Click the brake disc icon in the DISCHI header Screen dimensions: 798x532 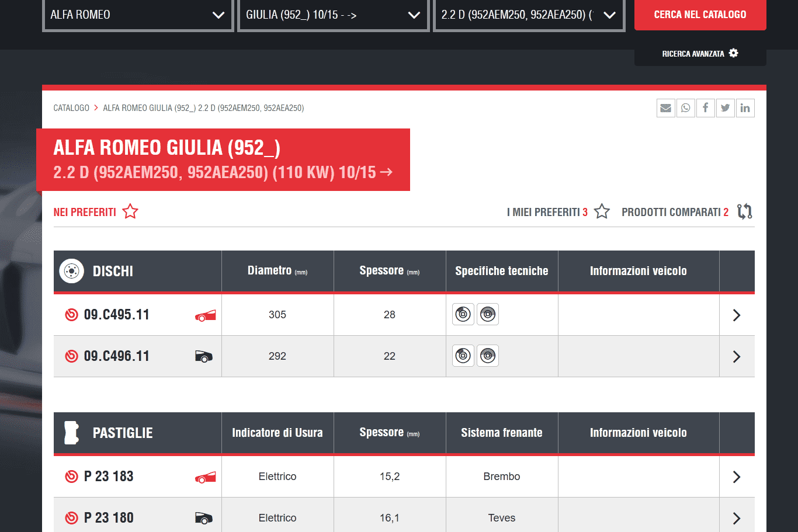tap(71, 271)
